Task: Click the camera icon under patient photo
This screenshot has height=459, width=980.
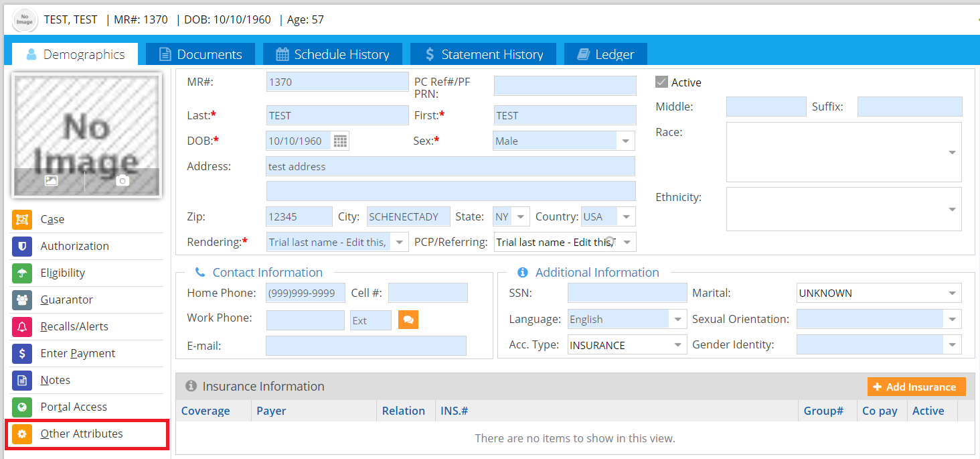Action: tap(122, 180)
